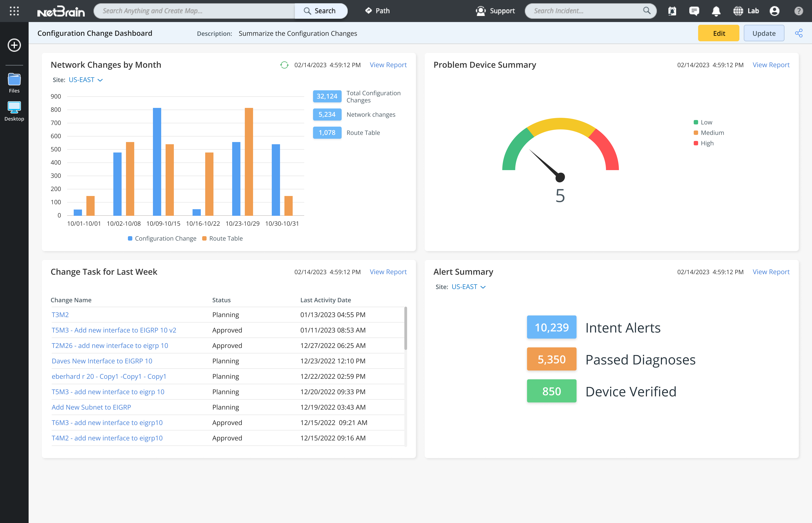Screen dimensions: 812x523
Task: Toggle the High severity legend item
Action: click(x=703, y=143)
